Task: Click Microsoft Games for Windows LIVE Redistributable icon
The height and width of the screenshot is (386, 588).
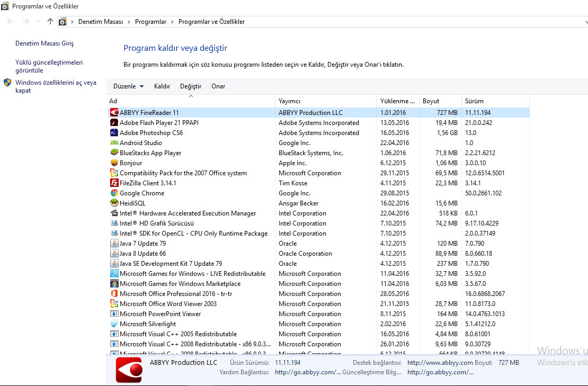Action: tap(114, 274)
